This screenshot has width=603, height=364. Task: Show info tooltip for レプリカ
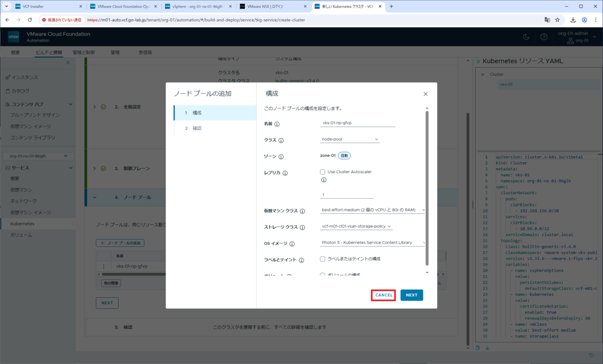point(285,173)
